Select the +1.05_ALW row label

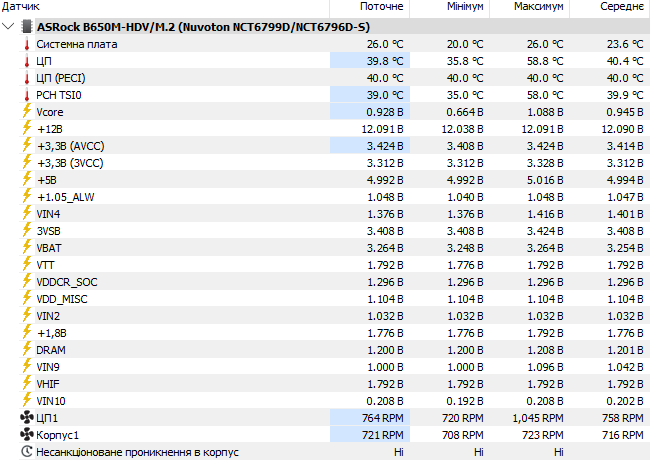point(66,197)
